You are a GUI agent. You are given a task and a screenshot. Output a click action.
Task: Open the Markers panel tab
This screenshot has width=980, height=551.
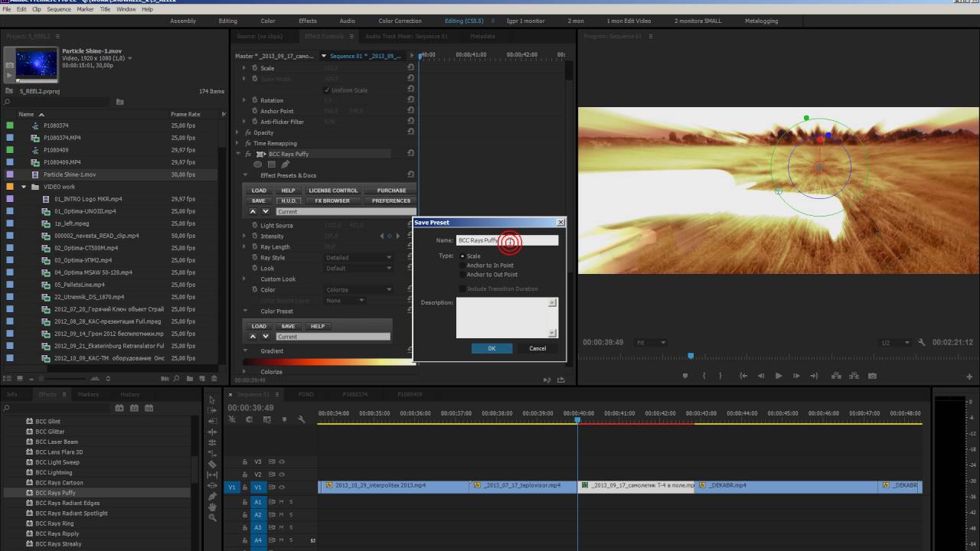(88, 394)
